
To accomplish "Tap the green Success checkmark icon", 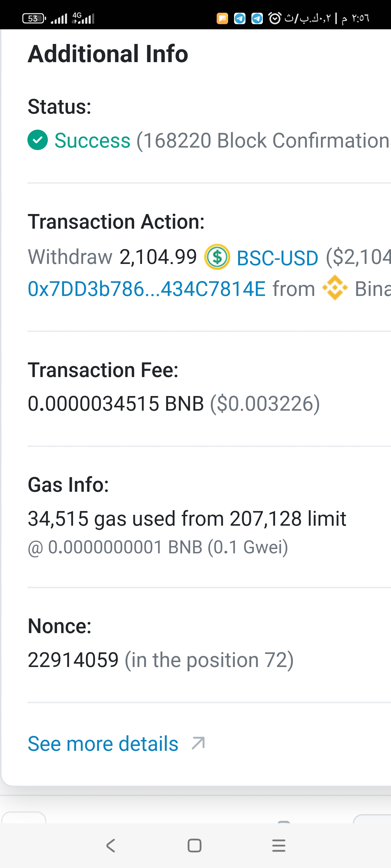I will [x=37, y=140].
